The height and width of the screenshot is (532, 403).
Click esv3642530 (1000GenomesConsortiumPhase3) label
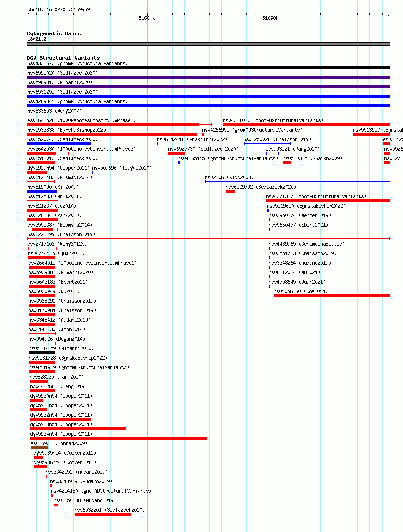[x=82, y=149]
